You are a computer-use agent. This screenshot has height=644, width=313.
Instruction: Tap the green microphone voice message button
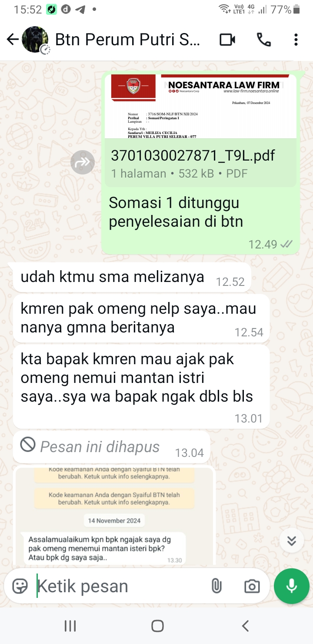292,586
